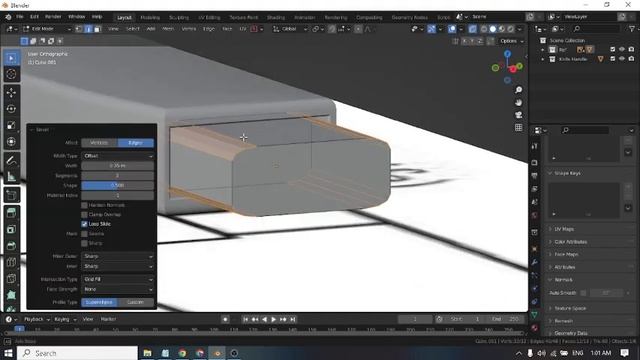Select the Inset Faces tool

[x=11, y=229]
